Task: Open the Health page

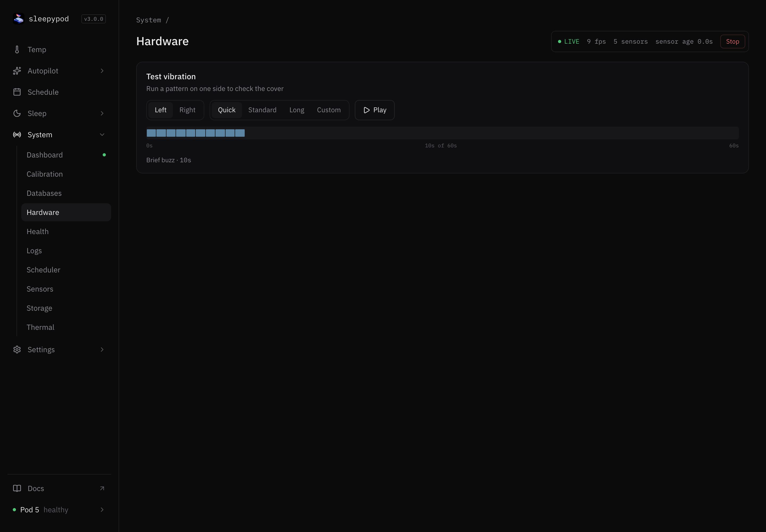Action: coord(66,231)
